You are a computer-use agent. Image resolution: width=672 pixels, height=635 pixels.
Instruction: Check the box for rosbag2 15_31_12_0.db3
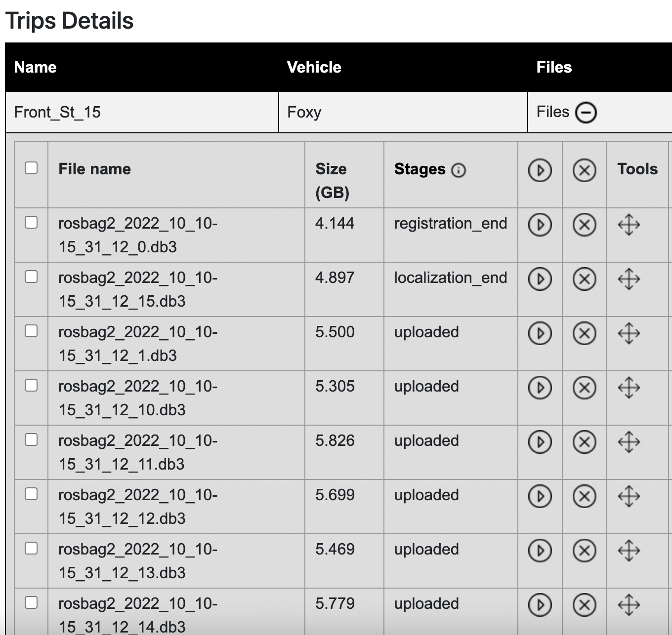pos(31,222)
